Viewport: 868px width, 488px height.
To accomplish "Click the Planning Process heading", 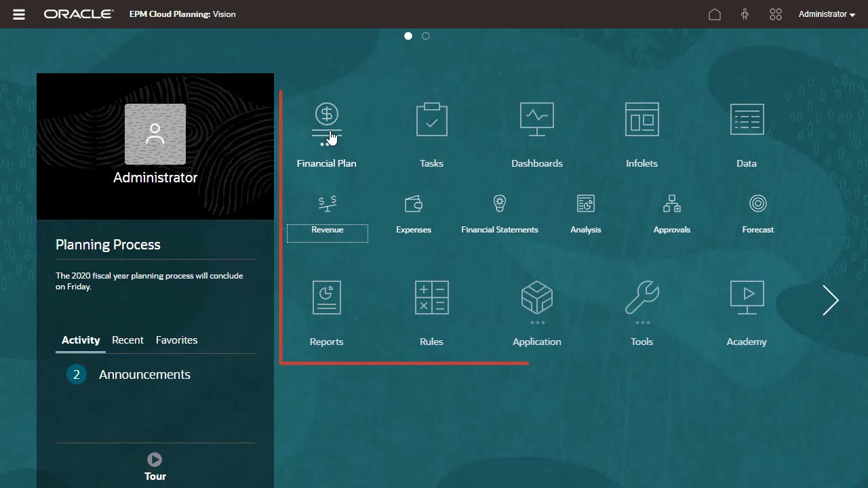I will tap(108, 245).
